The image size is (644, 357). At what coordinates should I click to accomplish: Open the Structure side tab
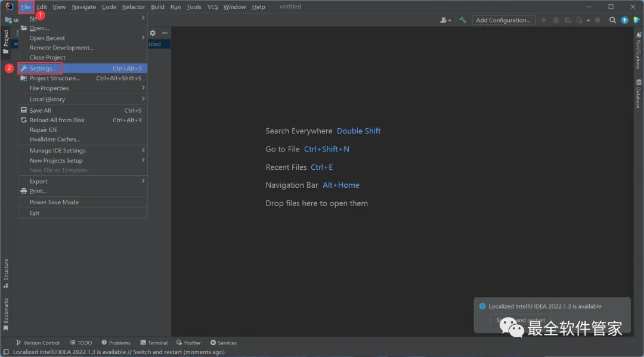coord(6,274)
